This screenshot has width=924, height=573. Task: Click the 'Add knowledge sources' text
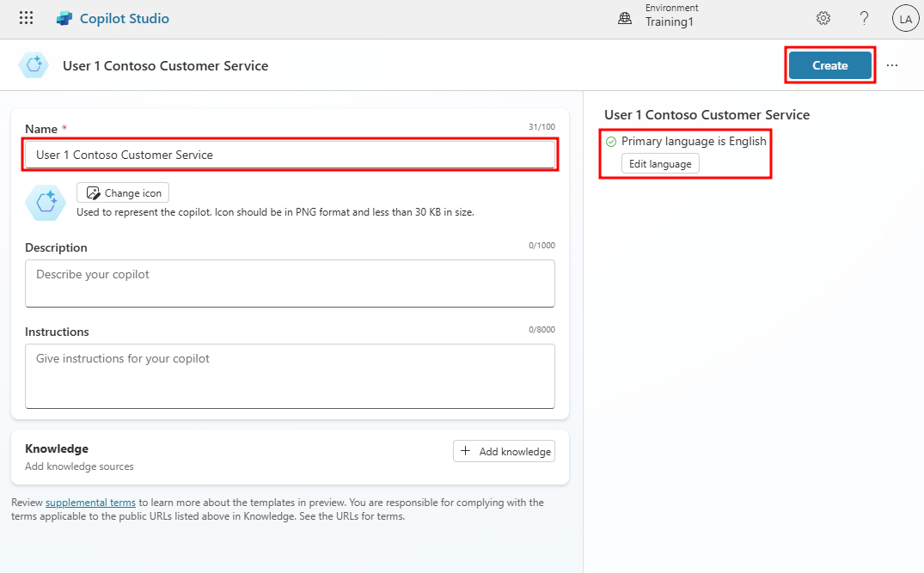[x=80, y=466]
